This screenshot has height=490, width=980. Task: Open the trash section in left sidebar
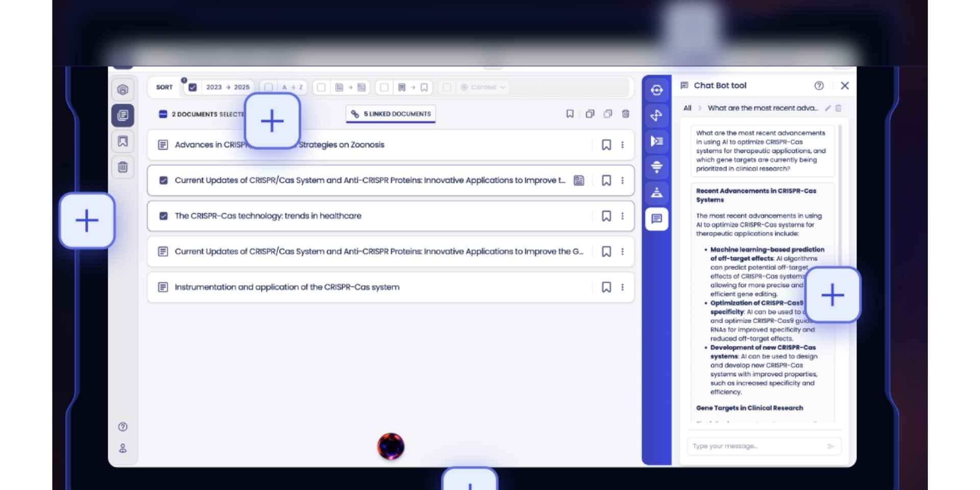(122, 167)
